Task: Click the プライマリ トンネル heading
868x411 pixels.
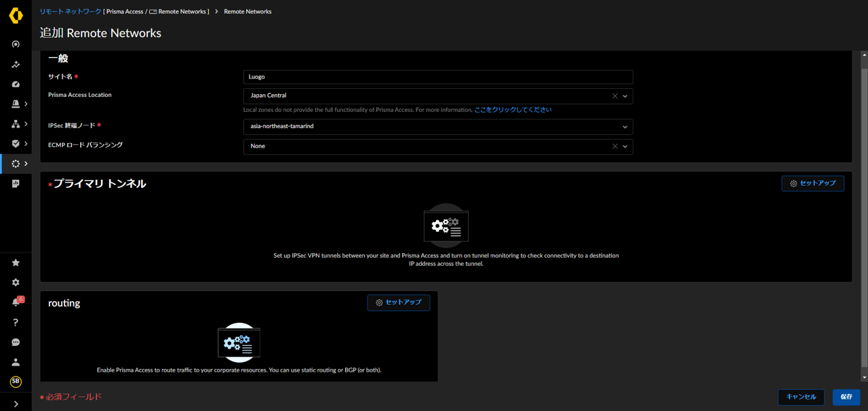Action: click(100, 184)
